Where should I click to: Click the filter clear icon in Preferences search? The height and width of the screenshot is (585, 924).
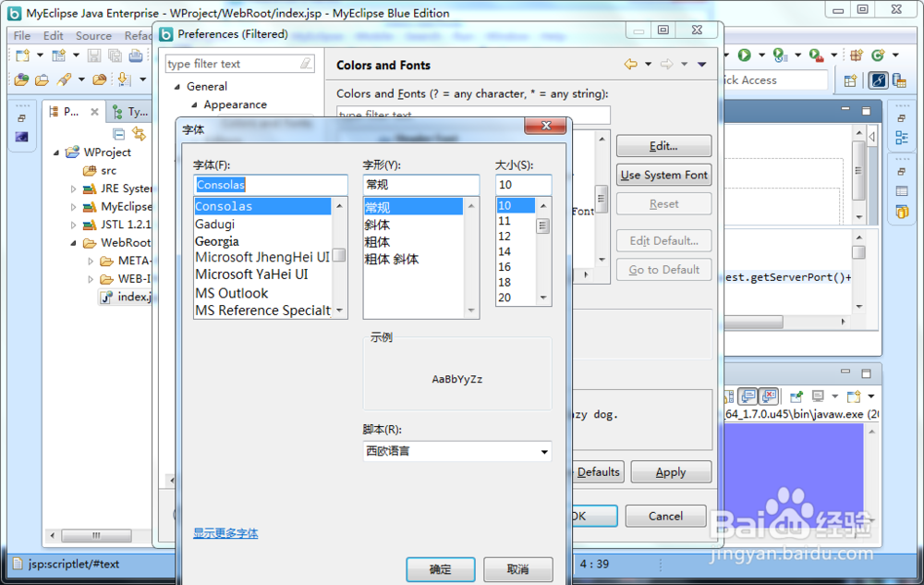pyautogui.click(x=306, y=63)
